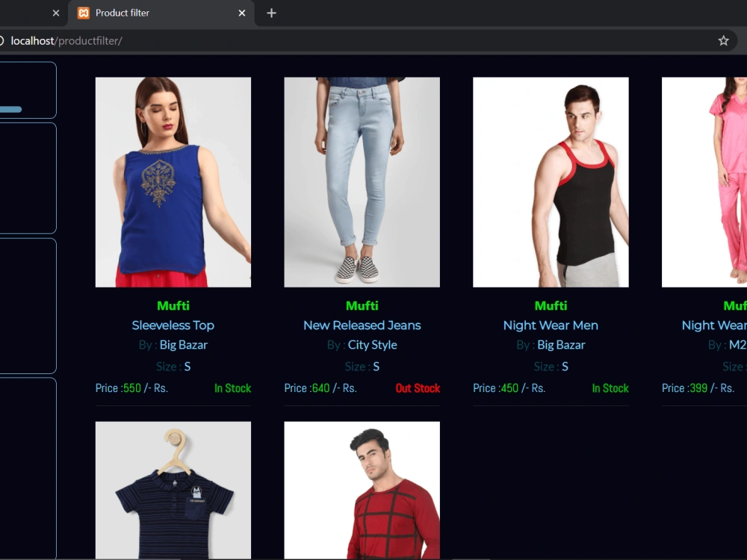
Task: Click the red Out Stock label
Action: coord(418,388)
